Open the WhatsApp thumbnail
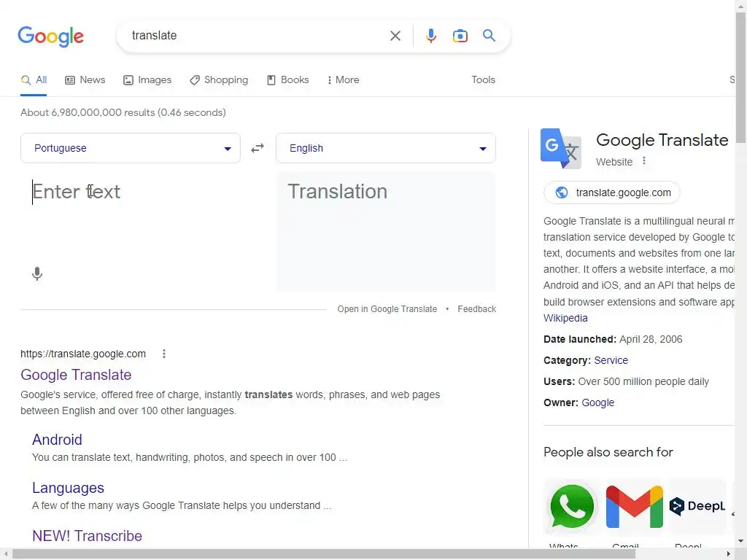Image resolution: width=747 pixels, height=560 pixels. tap(571, 506)
